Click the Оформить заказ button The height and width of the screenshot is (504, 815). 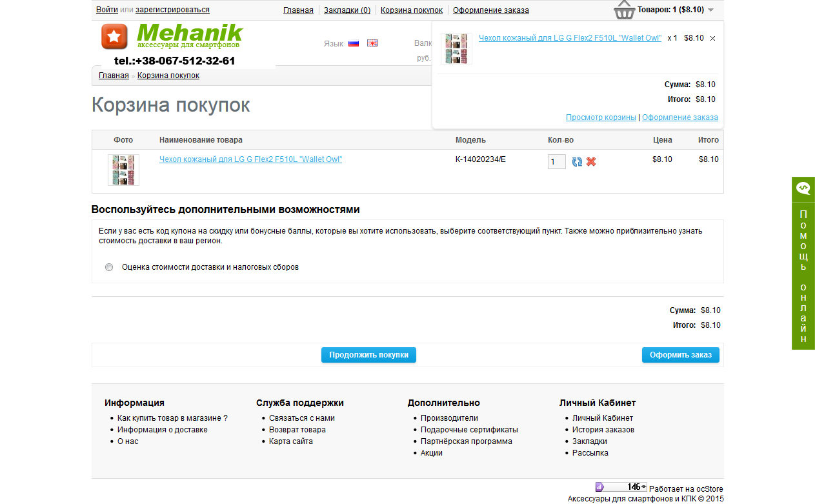tap(680, 355)
